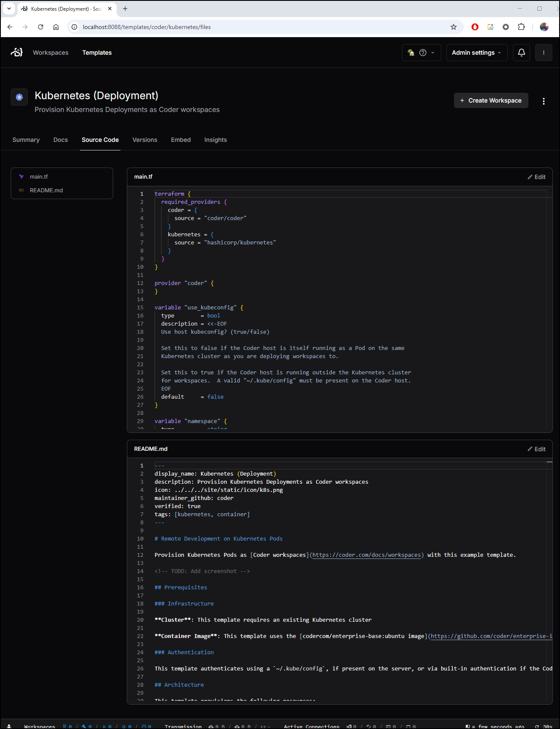This screenshot has width=560, height=729.
Task: Click '### Authentication' heading in README
Action: click(x=184, y=653)
